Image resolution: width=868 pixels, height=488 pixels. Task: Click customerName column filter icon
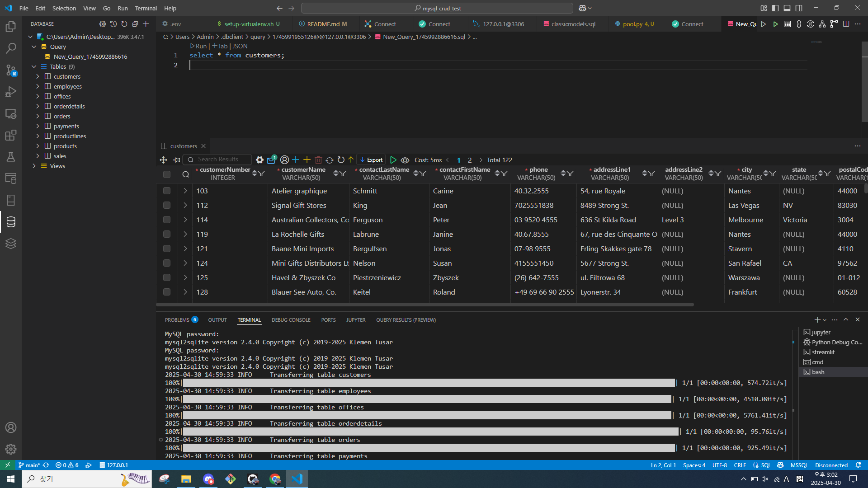click(x=343, y=174)
